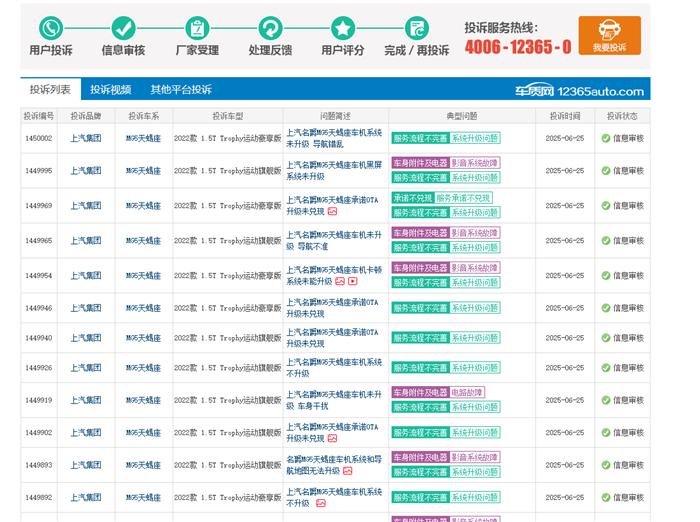Image resolution: width=700 pixels, height=522 pixels.
Task: Click the image icon in complaint 1449892 row
Action: [321, 503]
